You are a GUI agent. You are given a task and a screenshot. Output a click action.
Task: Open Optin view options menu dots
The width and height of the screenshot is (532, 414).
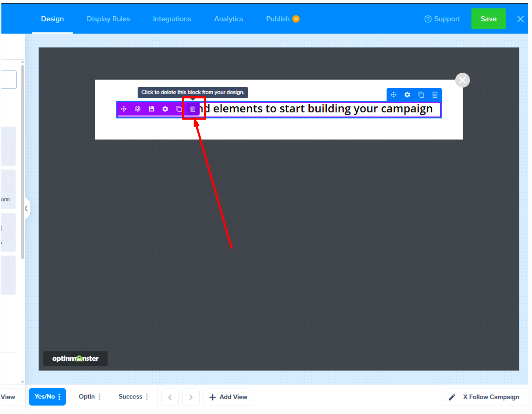point(100,397)
